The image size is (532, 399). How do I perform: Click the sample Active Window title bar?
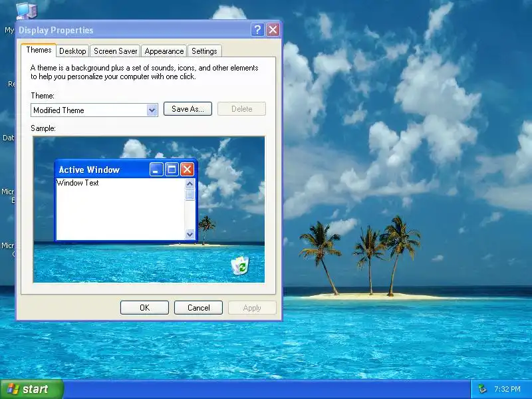point(126,169)
